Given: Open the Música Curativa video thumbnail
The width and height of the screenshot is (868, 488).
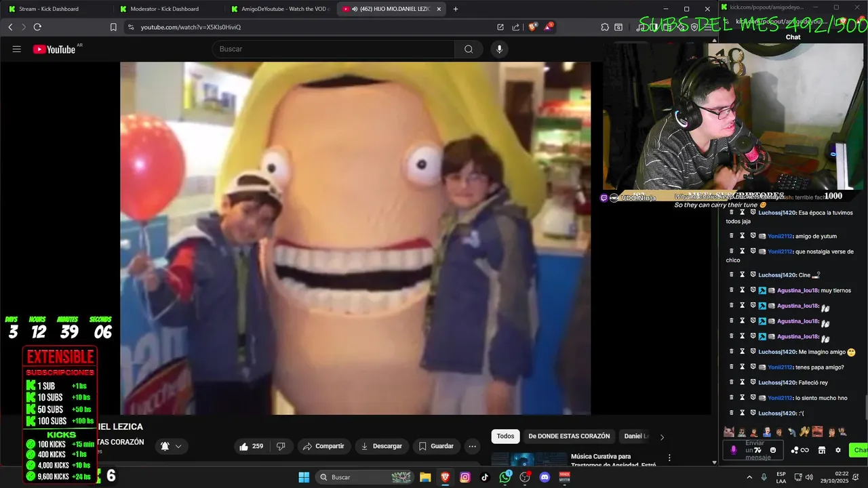Looking at the screenshot, I should click(x=529, y=460).
